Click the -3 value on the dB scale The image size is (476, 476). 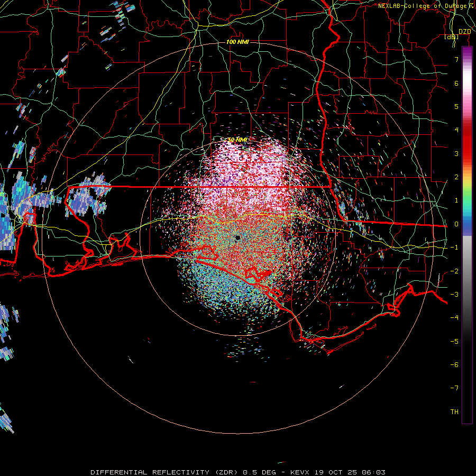(454, 295)
